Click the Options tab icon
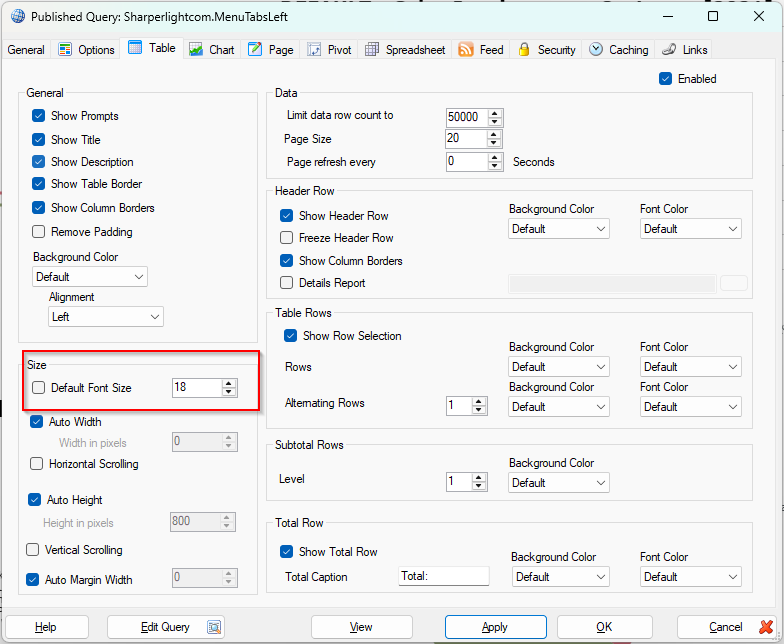This screenshot has width=784, height=644. 65,50
